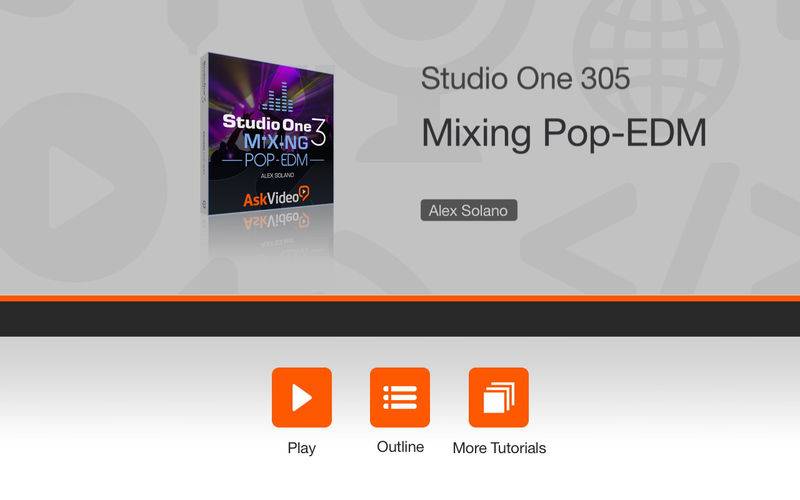This screenshot has height=500, width=800.
Task: Click the faint code-brackets watermark icon
Action: [x=663, y=230]
